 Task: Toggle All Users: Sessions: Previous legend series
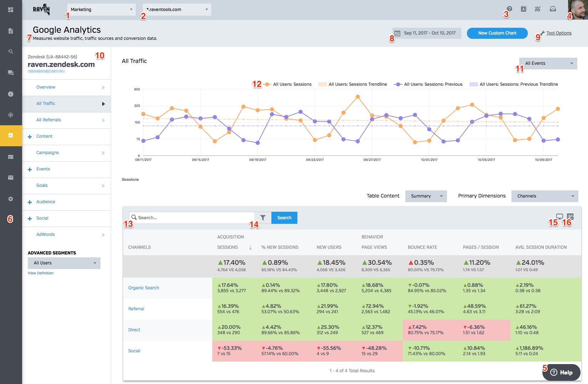click(433, 84)
